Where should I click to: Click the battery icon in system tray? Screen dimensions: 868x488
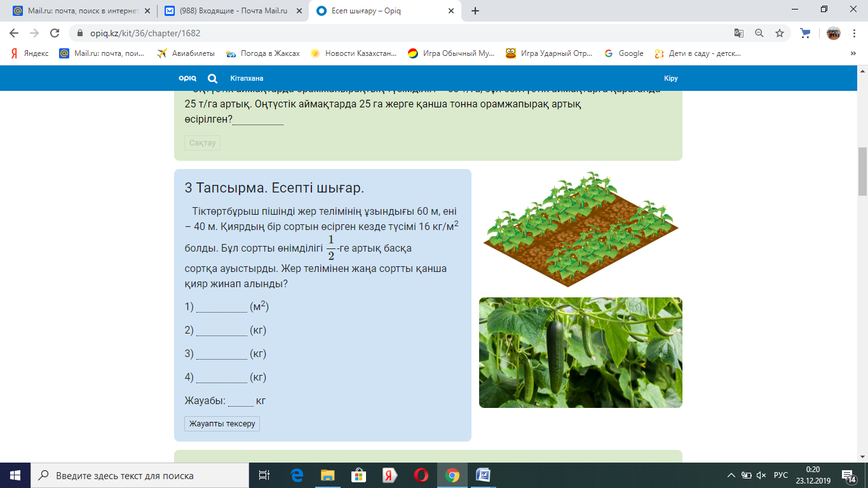click(x=746, y=475)
